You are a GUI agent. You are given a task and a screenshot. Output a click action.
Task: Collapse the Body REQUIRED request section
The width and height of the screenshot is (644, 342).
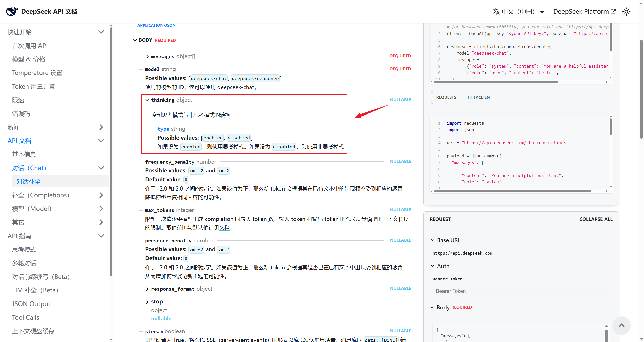click(x=432, y=307)
